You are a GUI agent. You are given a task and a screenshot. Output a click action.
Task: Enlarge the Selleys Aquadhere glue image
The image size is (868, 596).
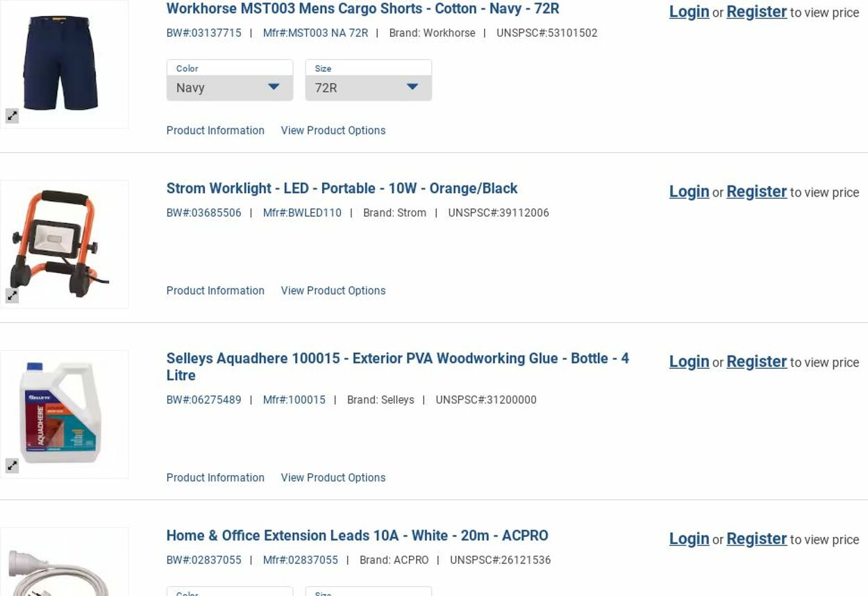pos(12,465)
